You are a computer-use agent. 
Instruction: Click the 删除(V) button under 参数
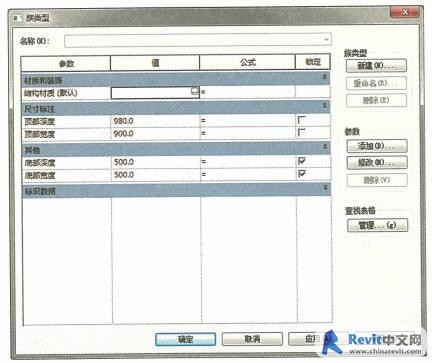pyautogui.click(x=377, y=180)
